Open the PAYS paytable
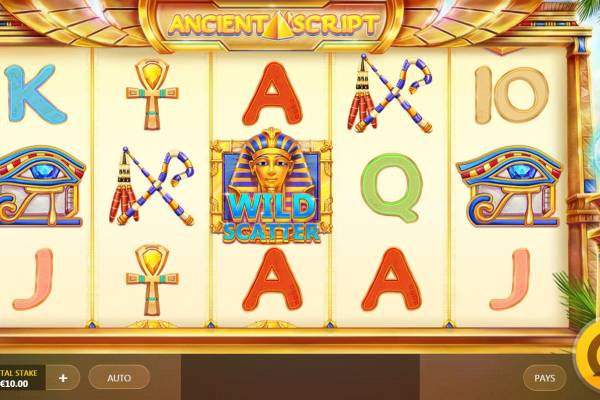This screenshot has width=600, height=400. pos(545,378)
